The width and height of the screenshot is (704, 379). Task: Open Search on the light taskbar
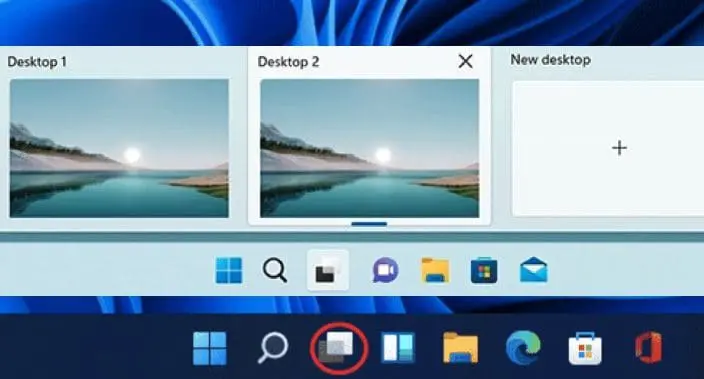point(275,270)
